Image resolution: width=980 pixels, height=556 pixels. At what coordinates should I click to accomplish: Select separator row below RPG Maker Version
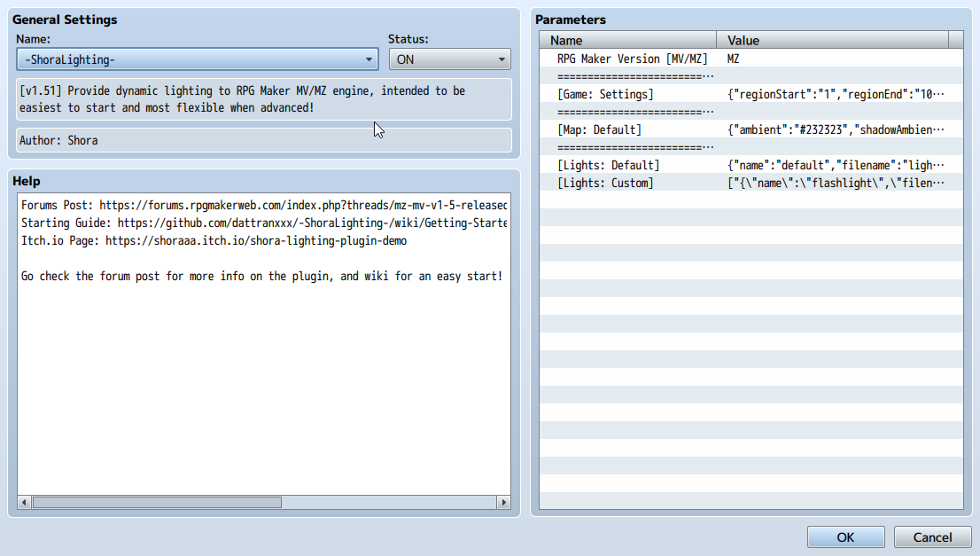click(751, 76)
